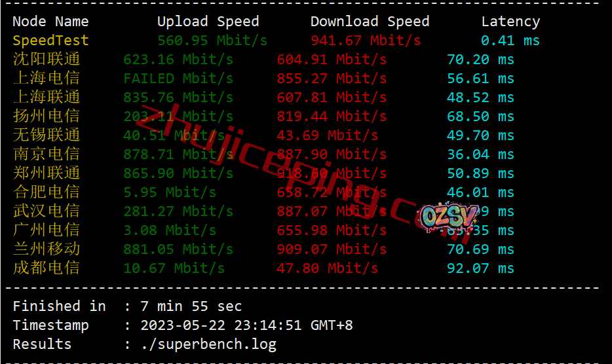Select the 南京电信 node name
This screenshot has height=364, width=612.
[47, 154]
